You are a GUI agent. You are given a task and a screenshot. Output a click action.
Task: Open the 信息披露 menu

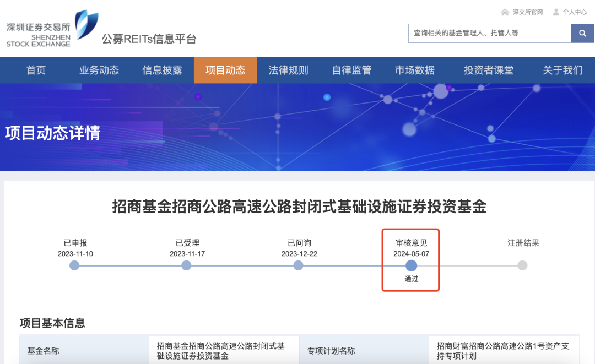(x=162, y=70)
